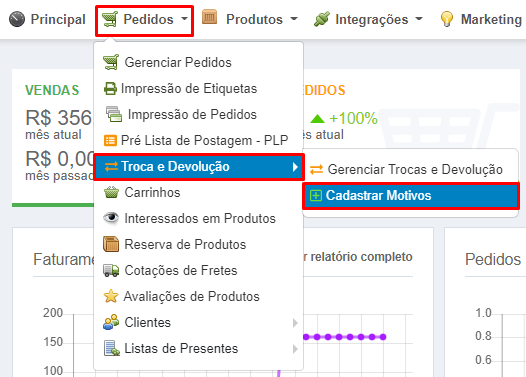Expand the Listas de Presentes submenu arrow

point(295,349)
